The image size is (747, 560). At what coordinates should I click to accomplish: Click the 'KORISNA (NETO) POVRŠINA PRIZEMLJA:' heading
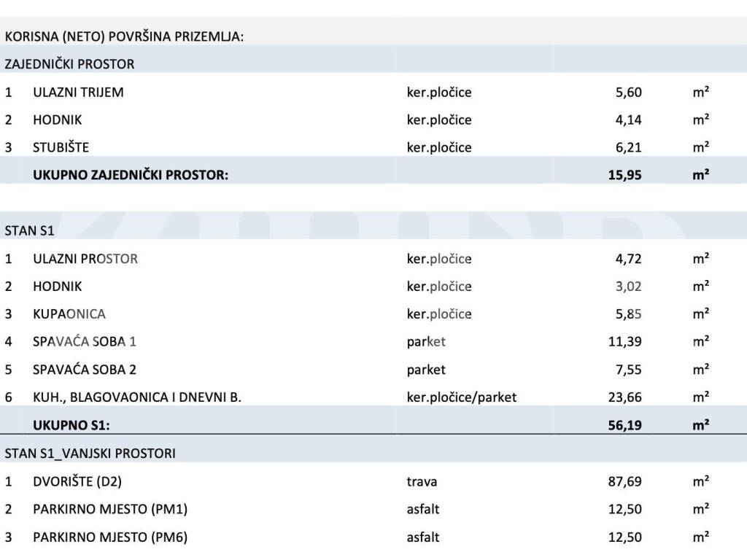tap(124, 36)
